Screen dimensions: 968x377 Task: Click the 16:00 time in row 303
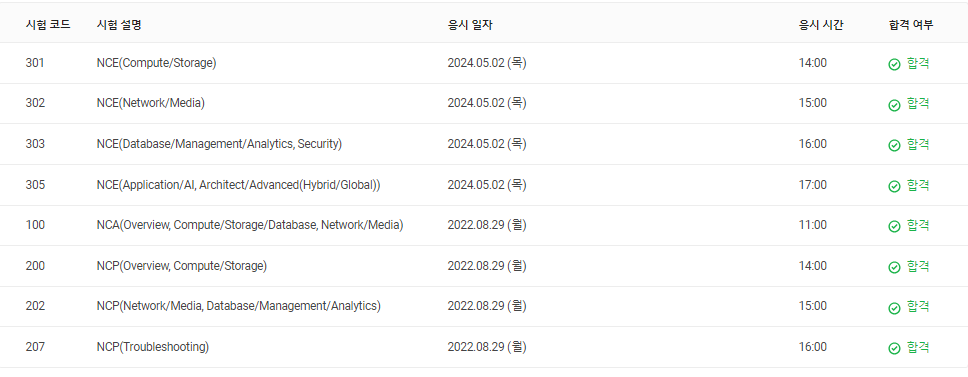click(812, 144)
